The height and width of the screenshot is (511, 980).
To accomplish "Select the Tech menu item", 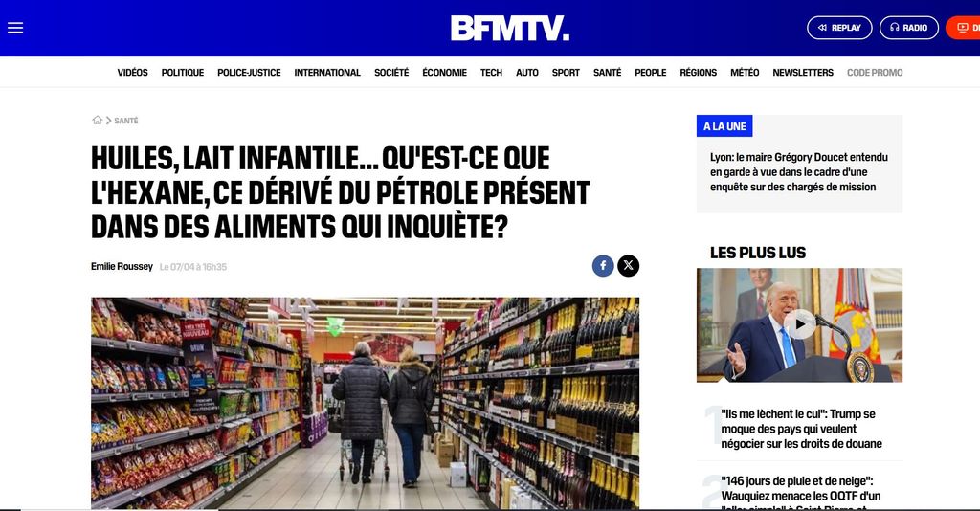I will [491, 73].
